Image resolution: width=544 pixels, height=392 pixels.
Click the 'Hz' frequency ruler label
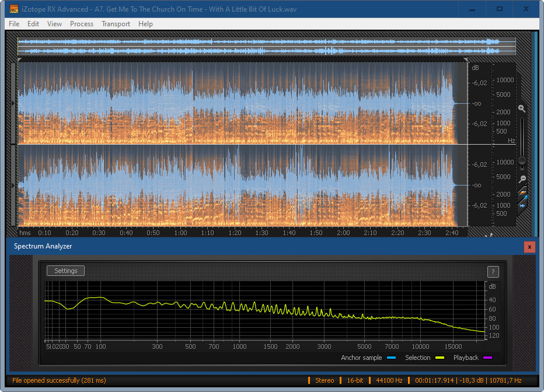[511, 141]
